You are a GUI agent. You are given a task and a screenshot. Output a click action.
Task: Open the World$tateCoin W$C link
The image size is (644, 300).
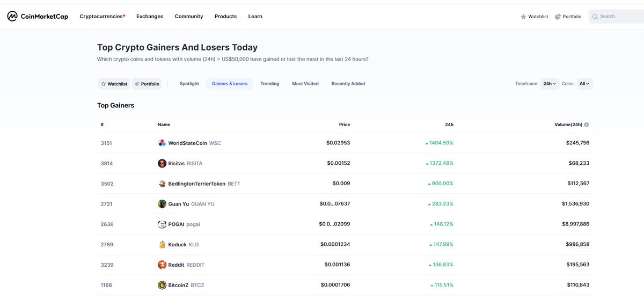coord(189,143)
